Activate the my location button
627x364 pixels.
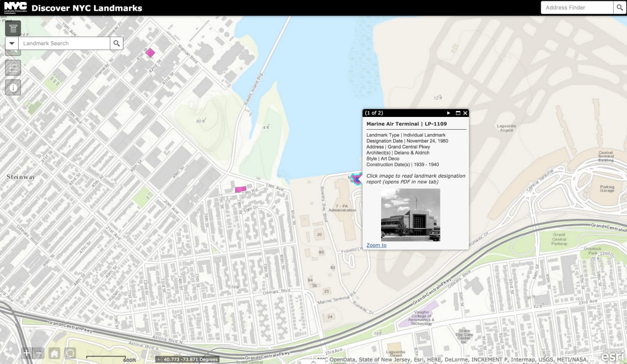coord(70,353)
